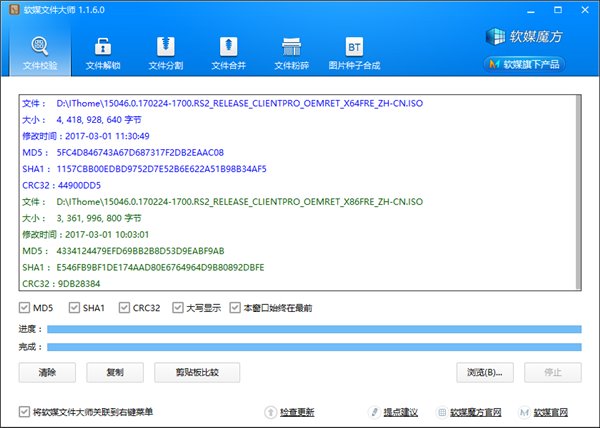The image size is (600, 428).
Task: Click the 检查更新 check update link
Action: tap(297, 412)
